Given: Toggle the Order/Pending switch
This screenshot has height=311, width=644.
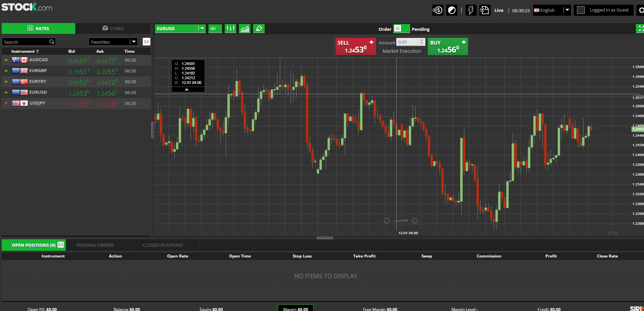Looking at the screenshot, I should coord(401,29).
